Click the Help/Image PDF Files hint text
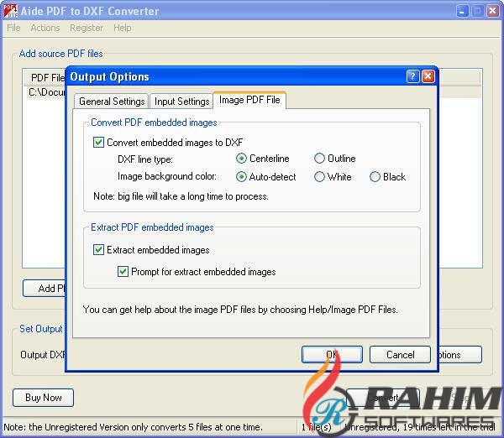The width and height of the screenshot is (504, 438). click(240, 310)
